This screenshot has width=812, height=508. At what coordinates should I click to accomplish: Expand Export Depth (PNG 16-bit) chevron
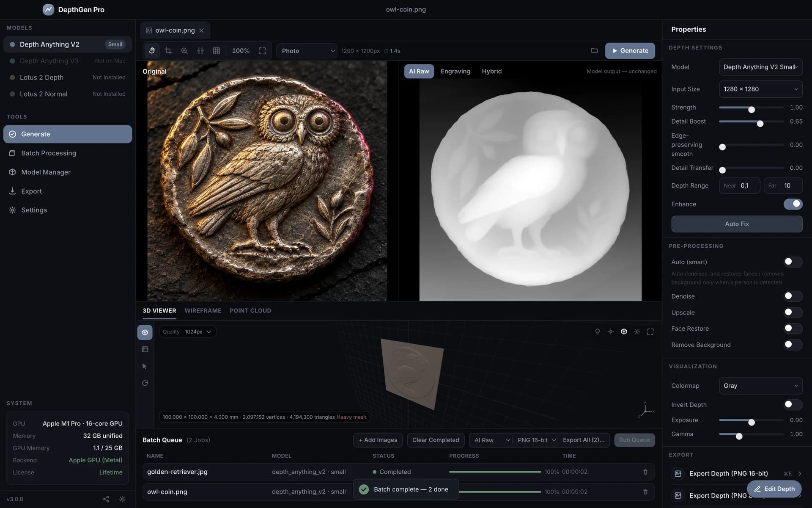click(x=800, y=474)
